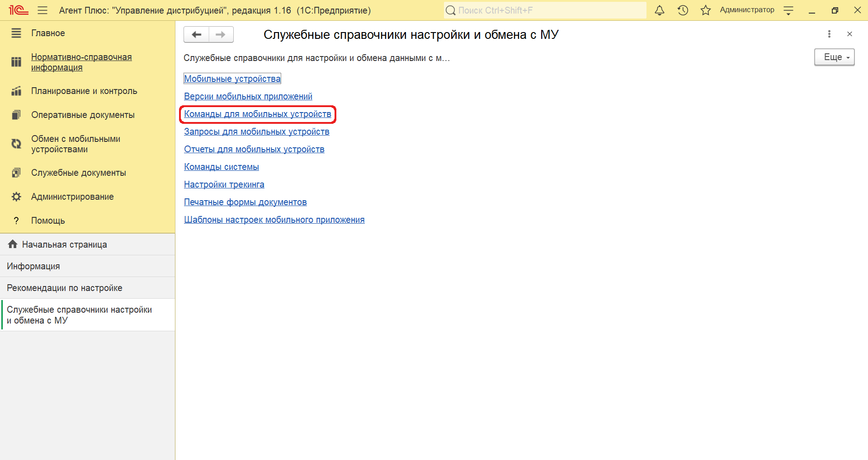This screenshot has height=460, width=868.
Task: Expand the Еще dropdown button
Action: tap(834, 57)
